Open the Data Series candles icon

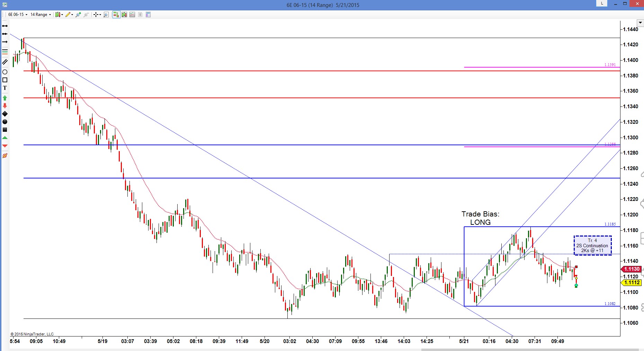pos(124,15)
